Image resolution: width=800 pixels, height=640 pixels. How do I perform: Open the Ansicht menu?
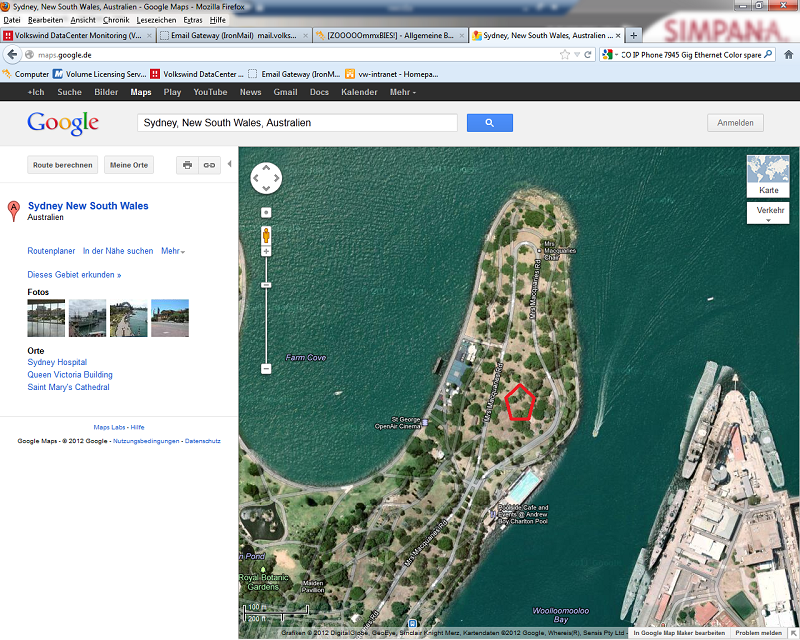click(83, 20)
